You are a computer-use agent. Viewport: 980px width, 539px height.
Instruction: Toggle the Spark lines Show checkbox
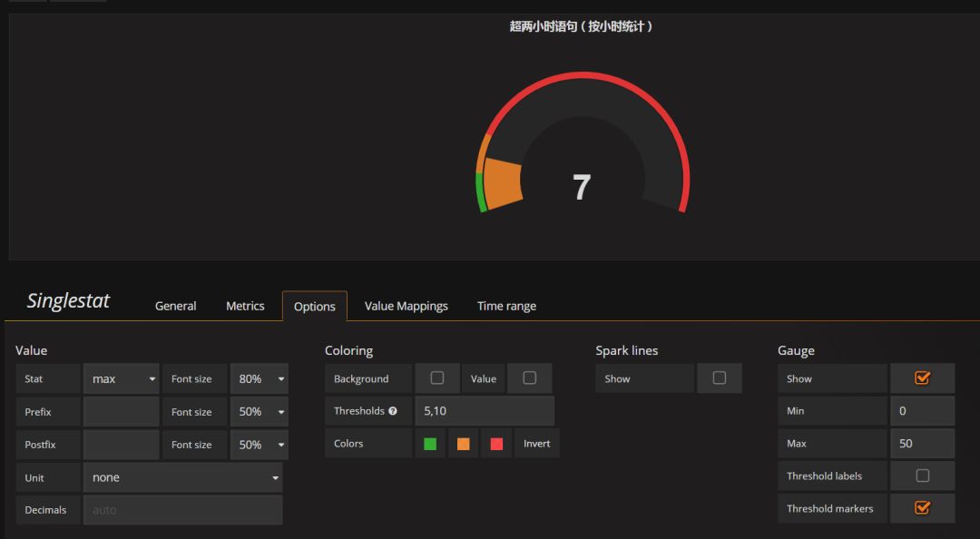720,377
